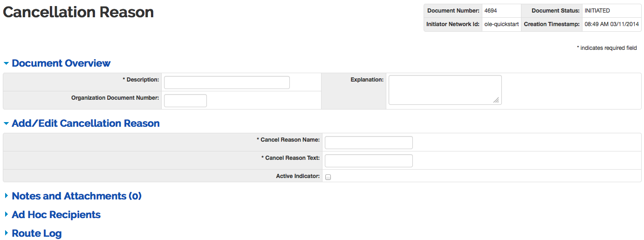Open the Ad Hoc Recipients heading
Screen dimensions: 644x240
tap(56, 215)
